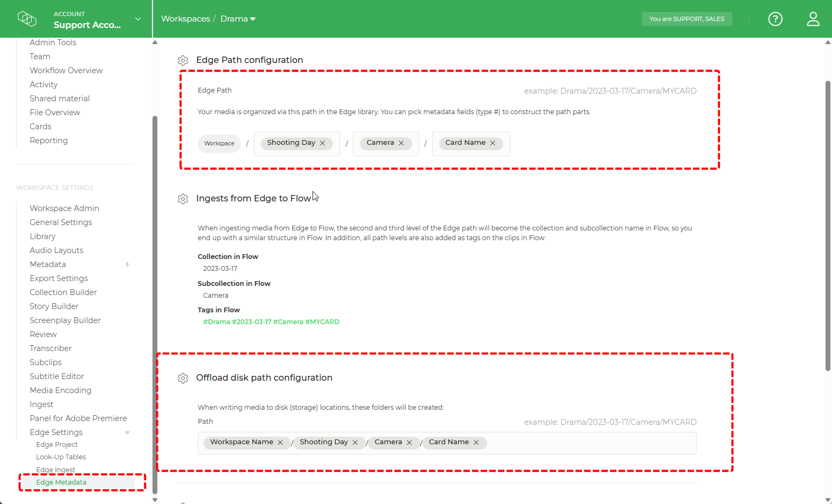
Task: Remove Shooting Day from the offload disk path
Action: click(x=355, y=442)
